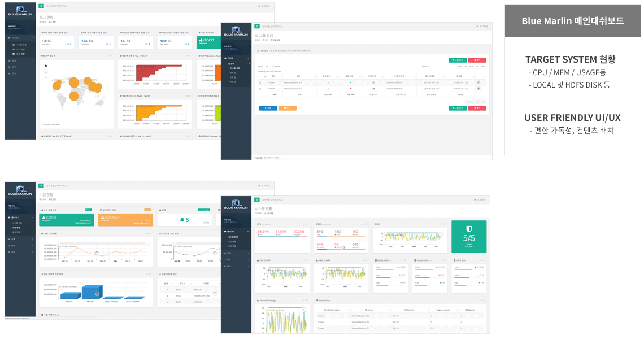This screenshot has height=339, width=644.
Task: Click the blue run button below the job table
Action: pos(268,108)
